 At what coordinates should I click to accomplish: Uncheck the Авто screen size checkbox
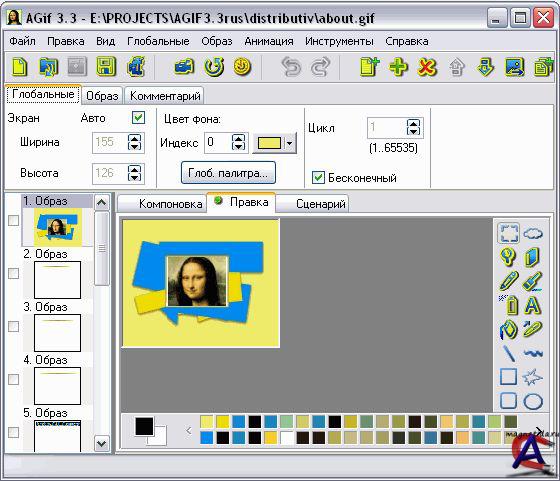(138, 117)
